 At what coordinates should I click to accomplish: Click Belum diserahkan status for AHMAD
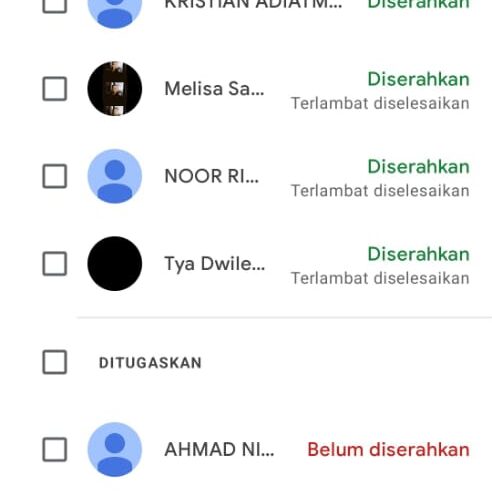[x=388, y=450]
